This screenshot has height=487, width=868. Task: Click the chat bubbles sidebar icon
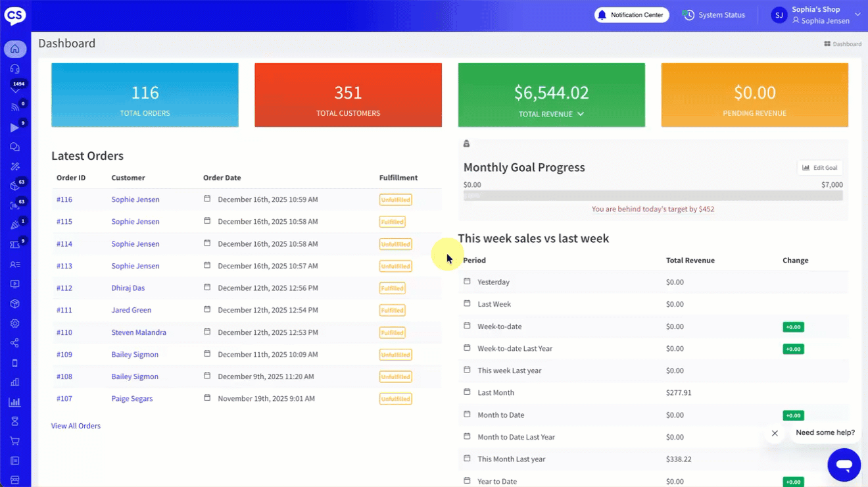tap(15, 147)
